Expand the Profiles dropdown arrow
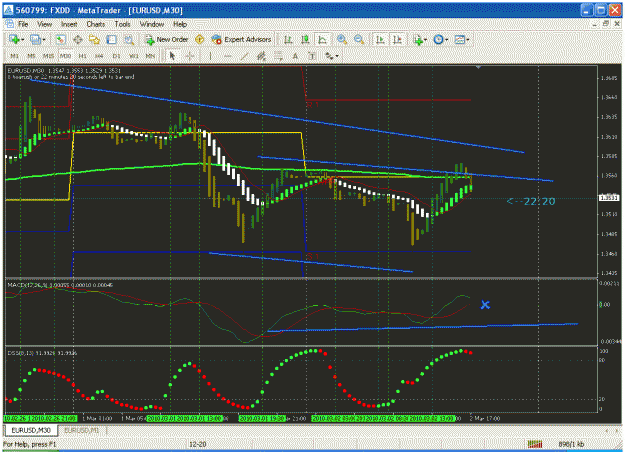 44,40
